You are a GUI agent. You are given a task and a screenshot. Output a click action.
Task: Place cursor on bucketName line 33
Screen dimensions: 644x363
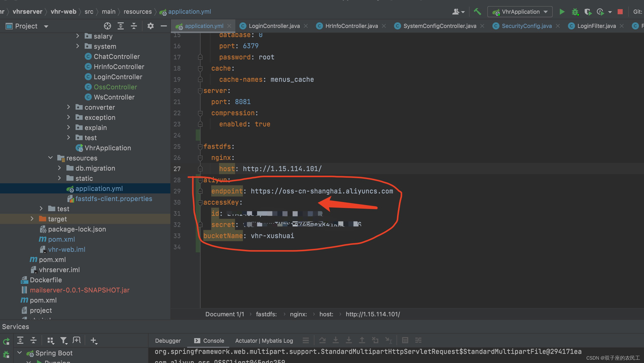(x=249, y=236)
